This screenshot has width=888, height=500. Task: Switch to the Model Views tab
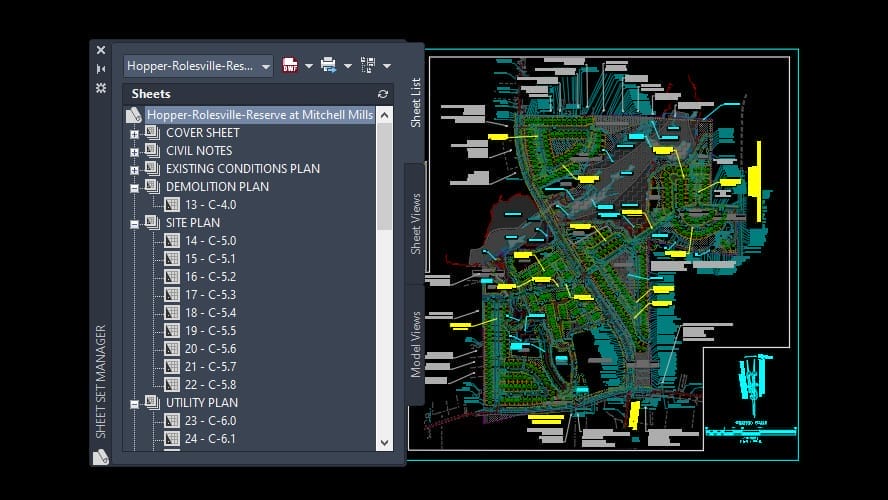[416, 345]
